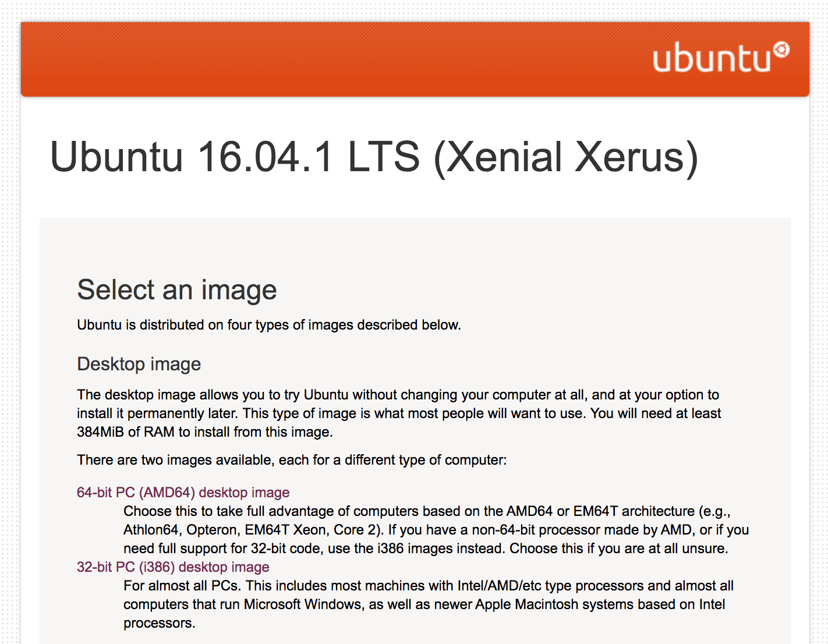Click the "Select an image" heading
The height and width of the screenshot is (644, 828).
177,290
